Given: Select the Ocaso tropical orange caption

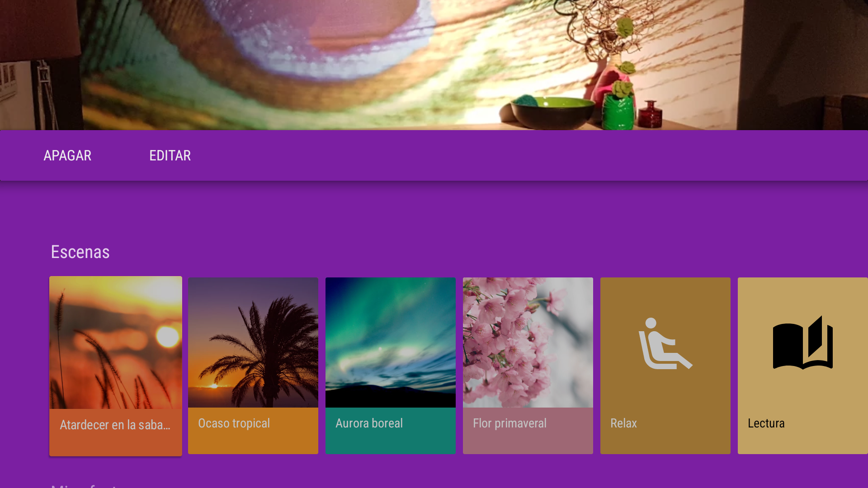Looking at the screenshot, I should coord(253,431).
